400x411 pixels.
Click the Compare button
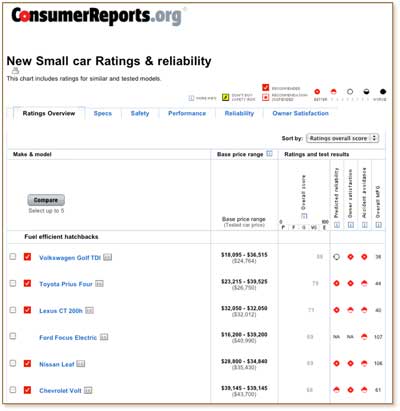46,200
